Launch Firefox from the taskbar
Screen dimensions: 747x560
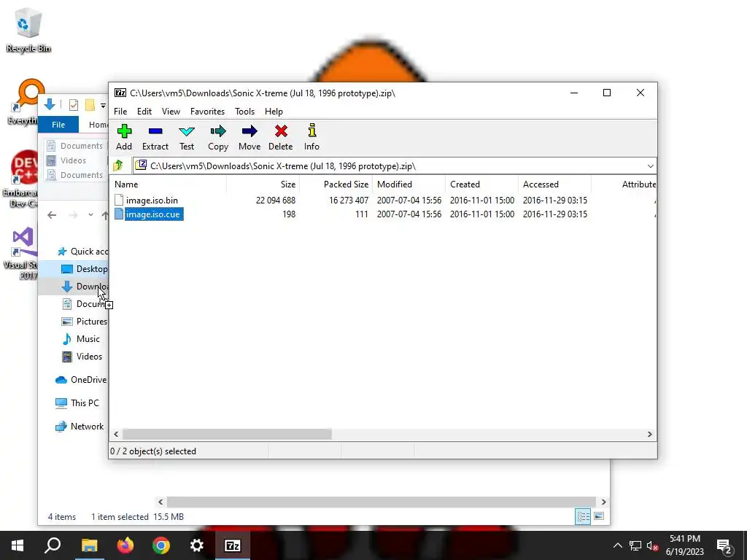point(125,545)
